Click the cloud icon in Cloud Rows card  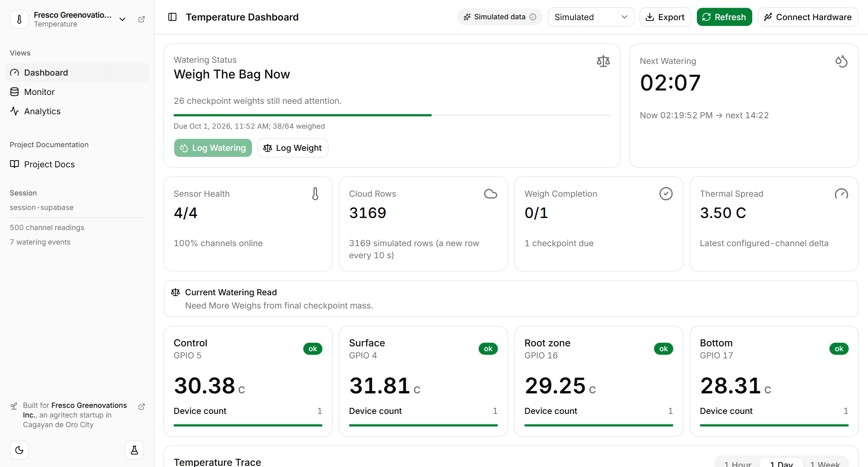pyautogui.click(x=491, y=194)
